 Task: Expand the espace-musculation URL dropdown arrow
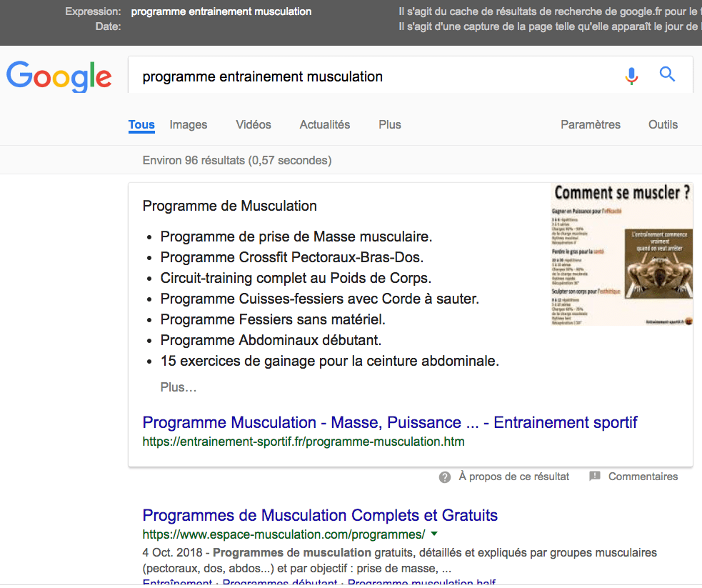433,534
